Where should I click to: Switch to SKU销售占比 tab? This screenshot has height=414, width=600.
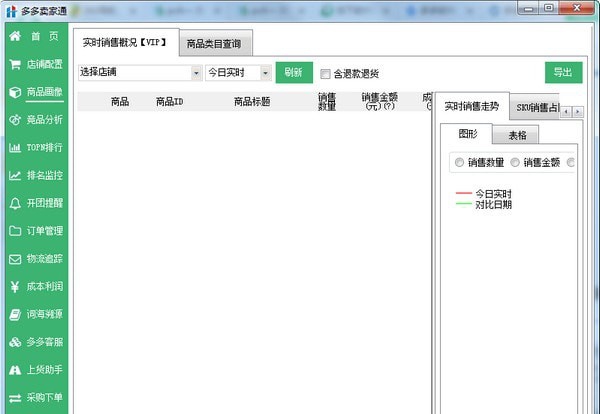(x=536, y=108)
